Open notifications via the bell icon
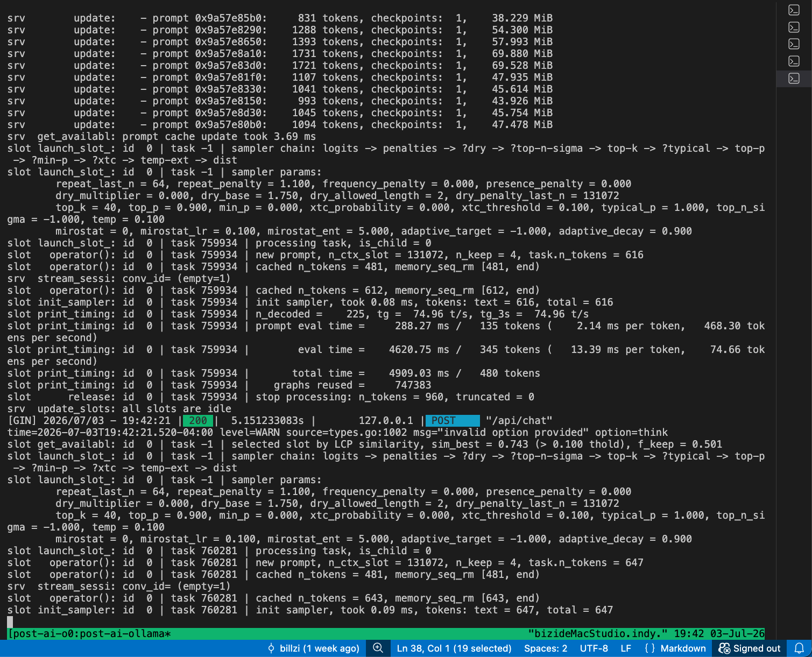Viewport: 812px width, 657px height. 799,648
